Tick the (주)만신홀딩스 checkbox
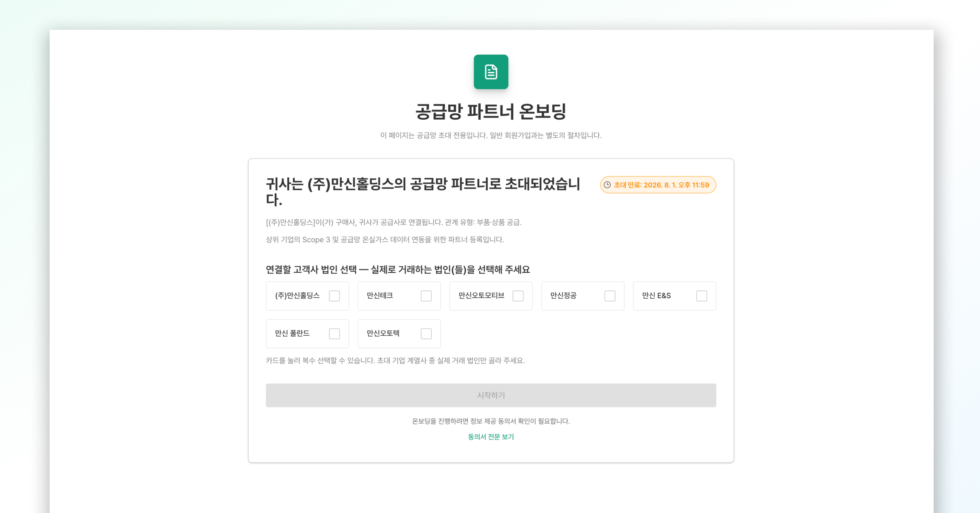 pyautogui.click(x=334, y=296)
